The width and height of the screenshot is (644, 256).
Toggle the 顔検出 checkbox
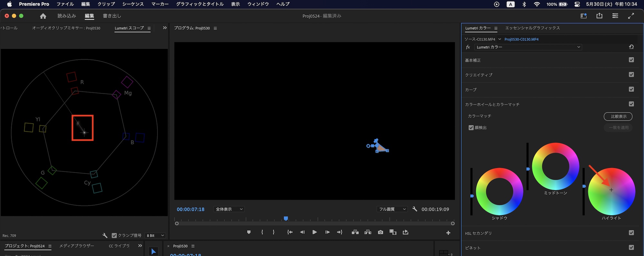[x=471, y=128]
